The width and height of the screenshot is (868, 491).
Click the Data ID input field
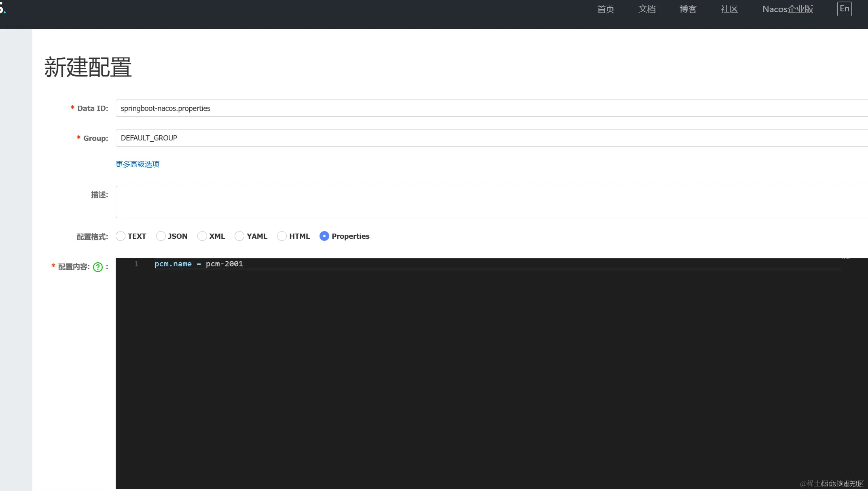491,108
